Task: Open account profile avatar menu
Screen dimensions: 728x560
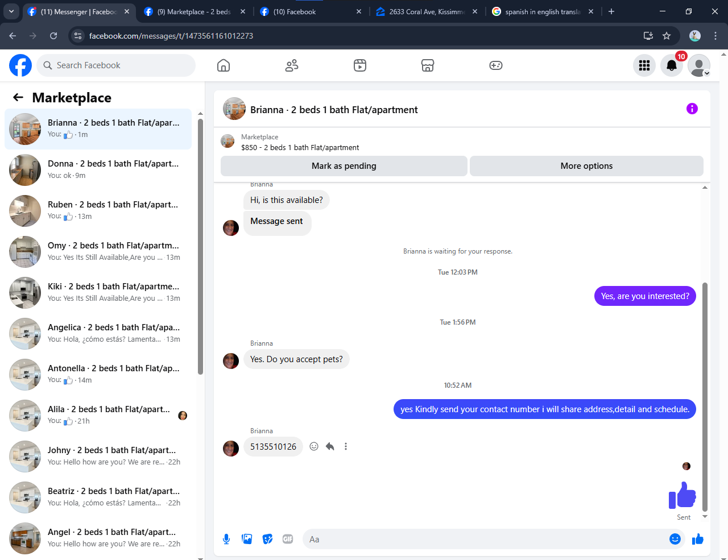Action: [x=699, y=65]
